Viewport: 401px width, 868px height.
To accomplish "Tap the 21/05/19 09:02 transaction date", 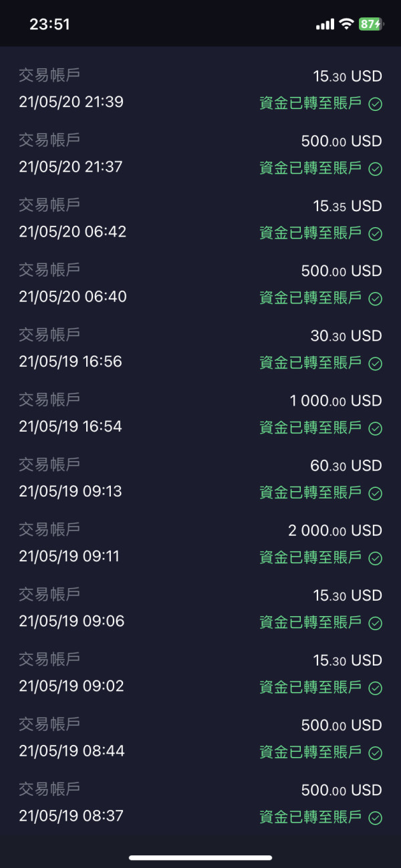I will [x=72, y=686].
